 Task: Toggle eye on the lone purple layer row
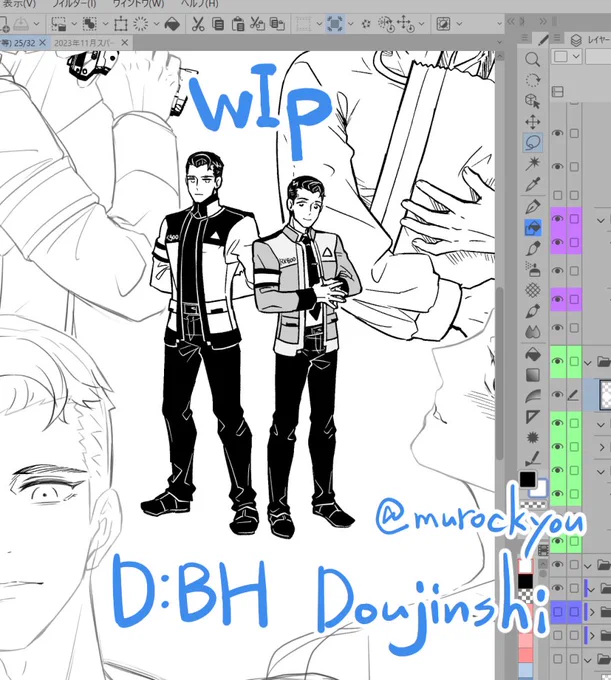tap(558, 299)
